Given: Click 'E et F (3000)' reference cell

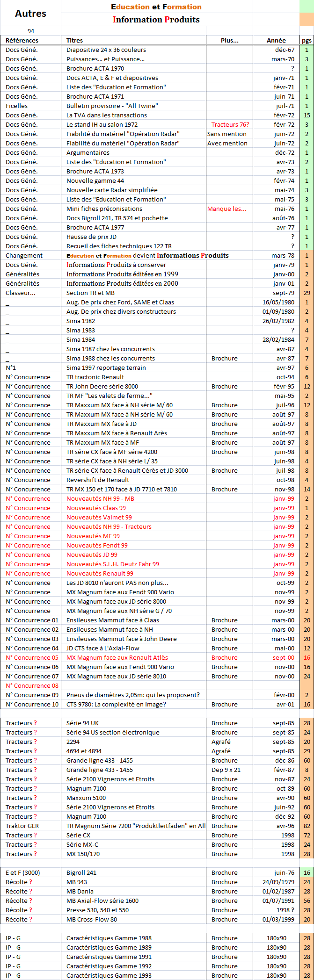Looking at the screenshot, I should [x=23, y=872].
